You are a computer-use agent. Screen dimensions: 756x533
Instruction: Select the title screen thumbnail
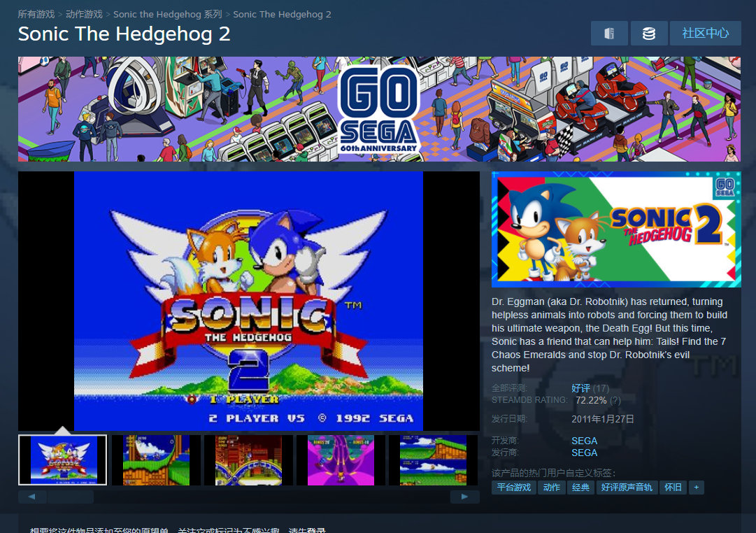coord(63,460)
